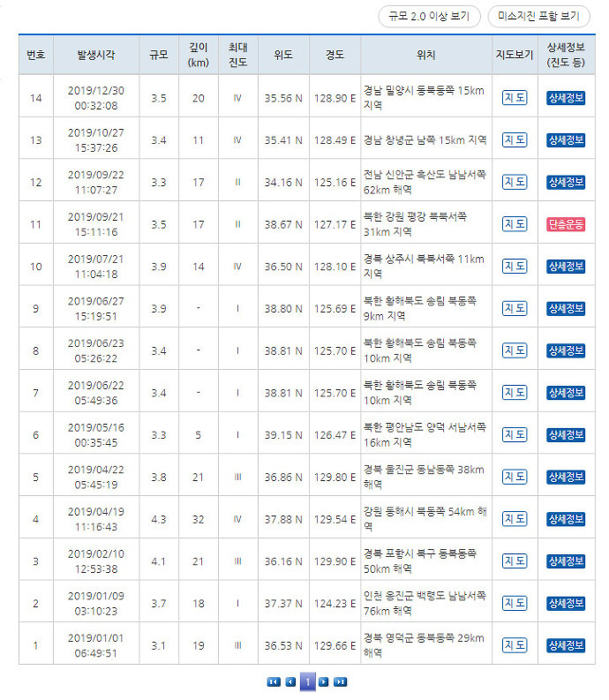Open 상세정보 for the 2019/06/22 earthquake
This screenshot has height=700, width=609.
566,393
